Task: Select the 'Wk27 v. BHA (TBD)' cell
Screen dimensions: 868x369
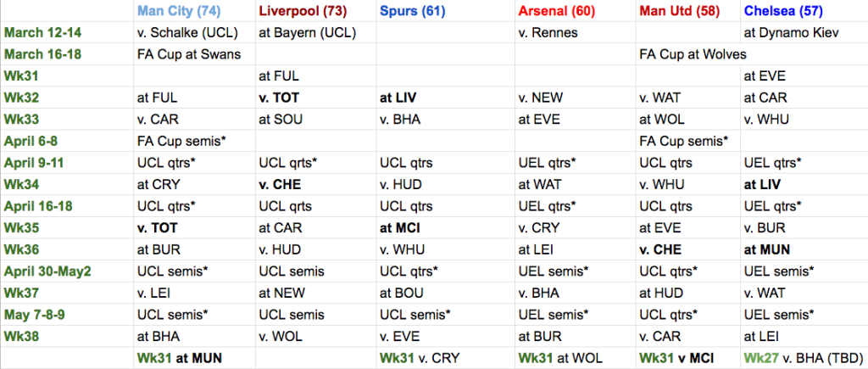Action: point(804,358)
